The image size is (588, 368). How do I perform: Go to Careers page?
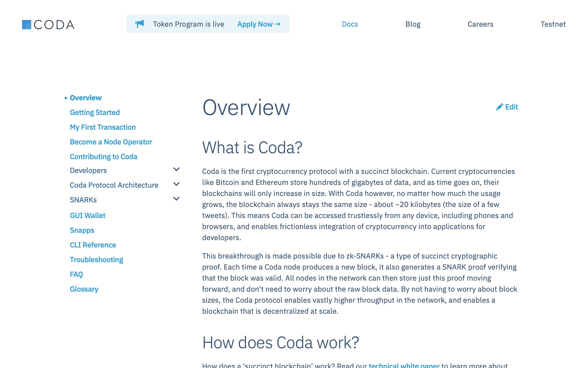[x=480, y=24]
